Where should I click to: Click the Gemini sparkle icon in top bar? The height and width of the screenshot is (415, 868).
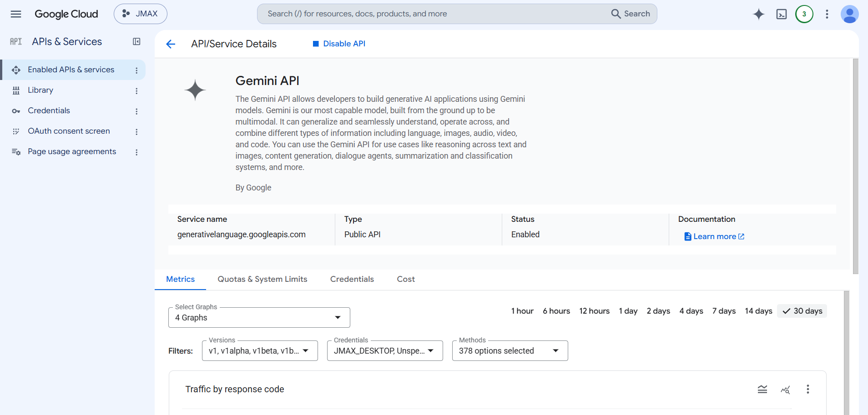tap(759, 14)
